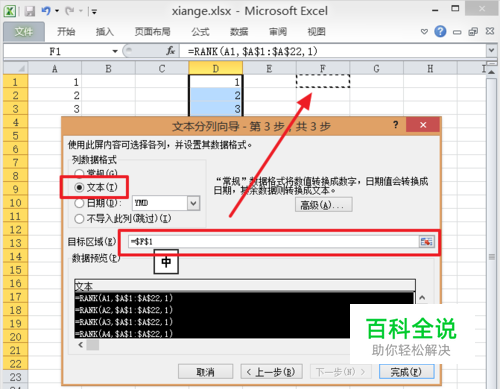The image size is (500, 389).
Task: Open Customize Quick Access Toolbar dropdown
Action: coord(94,12)
